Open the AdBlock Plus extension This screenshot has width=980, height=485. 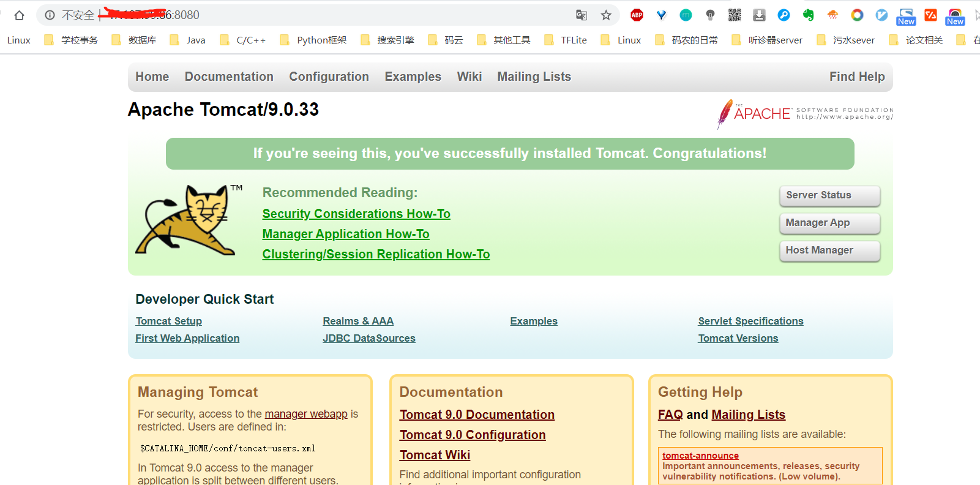click(x=637, y=15)
